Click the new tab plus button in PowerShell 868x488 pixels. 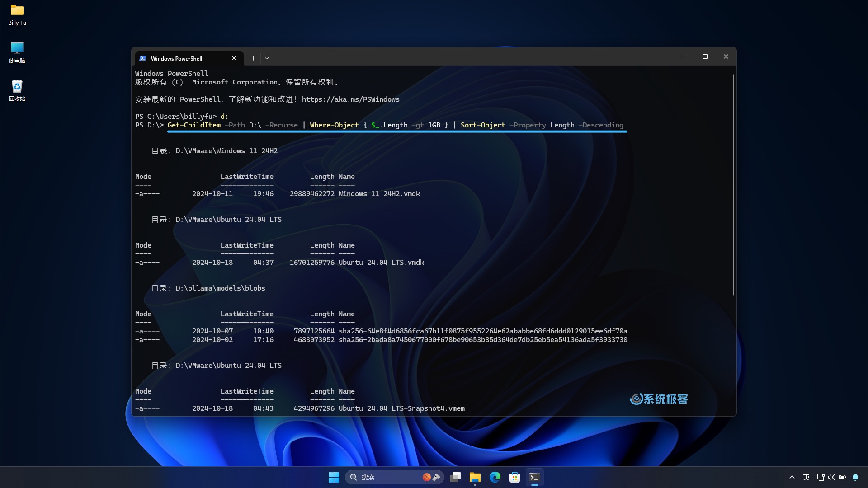253,58
